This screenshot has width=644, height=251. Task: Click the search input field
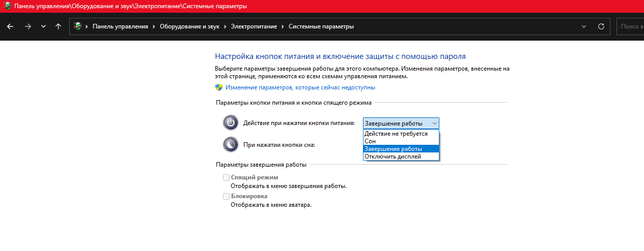coord(630,26)
